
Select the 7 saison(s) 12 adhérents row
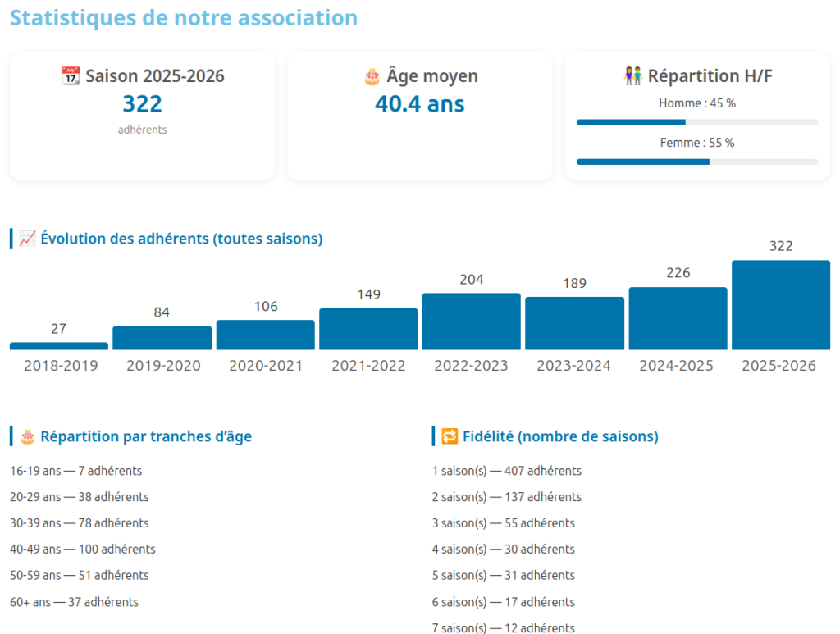[503, 627]
